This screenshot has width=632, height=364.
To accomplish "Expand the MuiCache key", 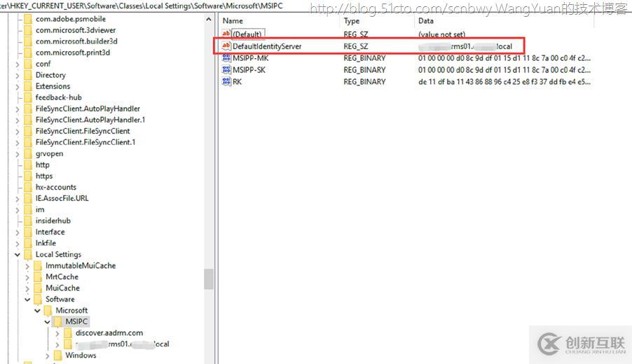I will click(27, 288).
